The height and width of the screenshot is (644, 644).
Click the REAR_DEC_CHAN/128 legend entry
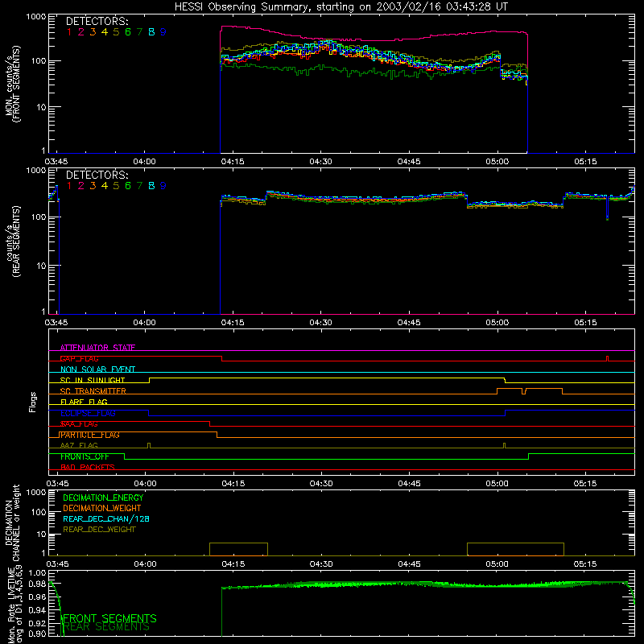(x=106, y=519)
